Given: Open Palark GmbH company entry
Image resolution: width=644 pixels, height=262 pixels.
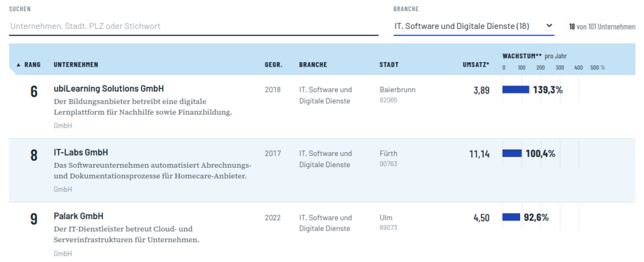Looking at the screenshot, I should [79, 216].
